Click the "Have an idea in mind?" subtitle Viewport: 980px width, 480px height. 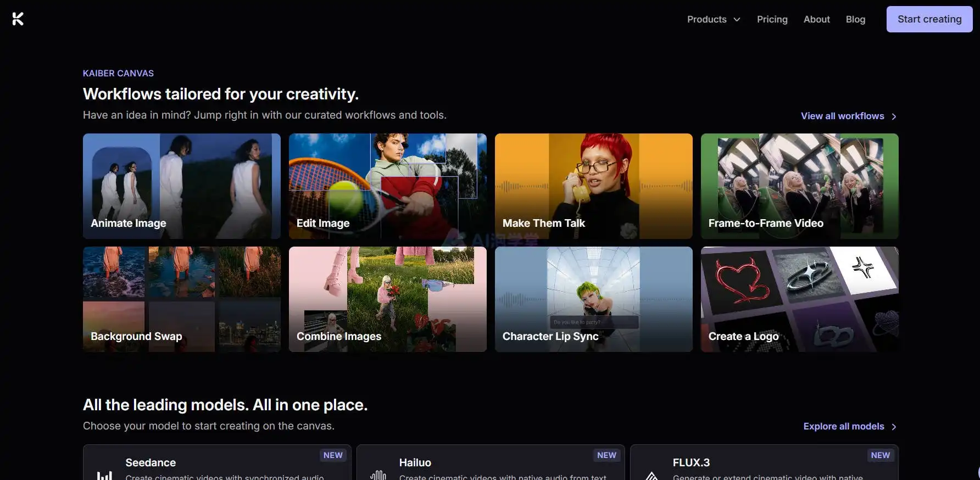pos(265,115)
